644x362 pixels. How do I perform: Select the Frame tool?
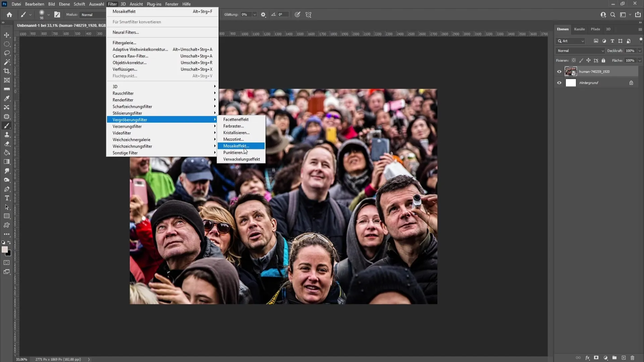[7, 80]
